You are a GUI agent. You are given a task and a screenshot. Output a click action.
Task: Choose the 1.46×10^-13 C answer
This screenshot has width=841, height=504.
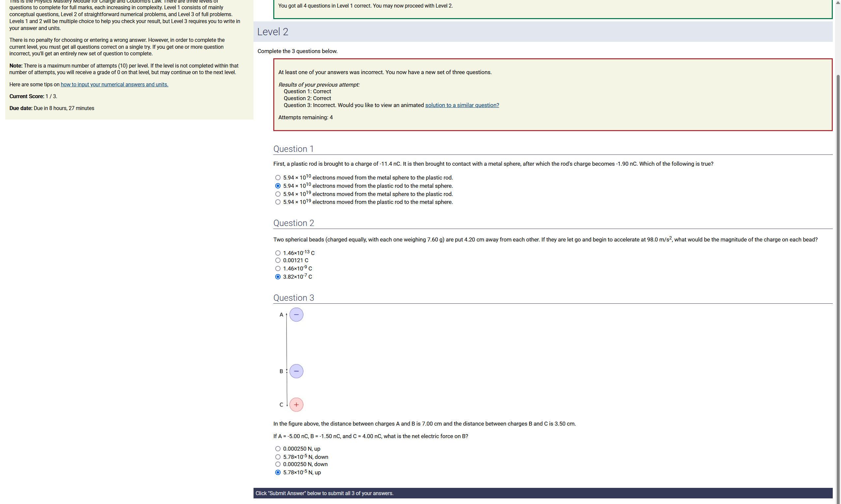[278, 253]
